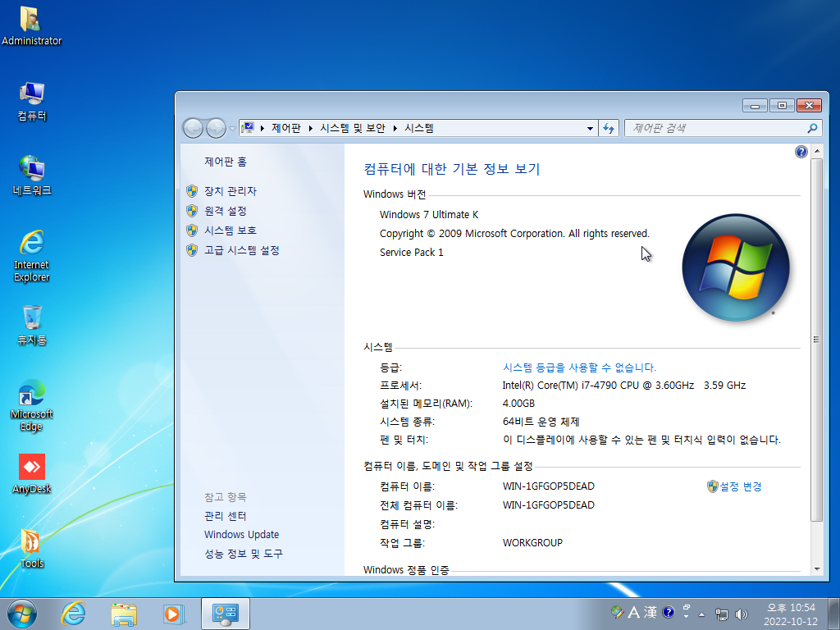Click the back navigation arrow
The width and height of the screenshot is (840, 630).
click(x=193, y=128)
